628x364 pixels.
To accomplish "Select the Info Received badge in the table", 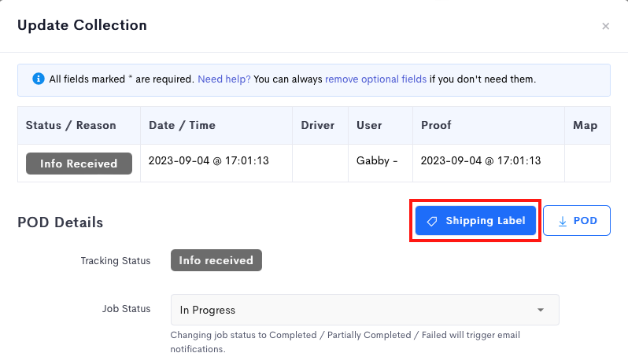I will pyautogui.click(x=79, y=164).
